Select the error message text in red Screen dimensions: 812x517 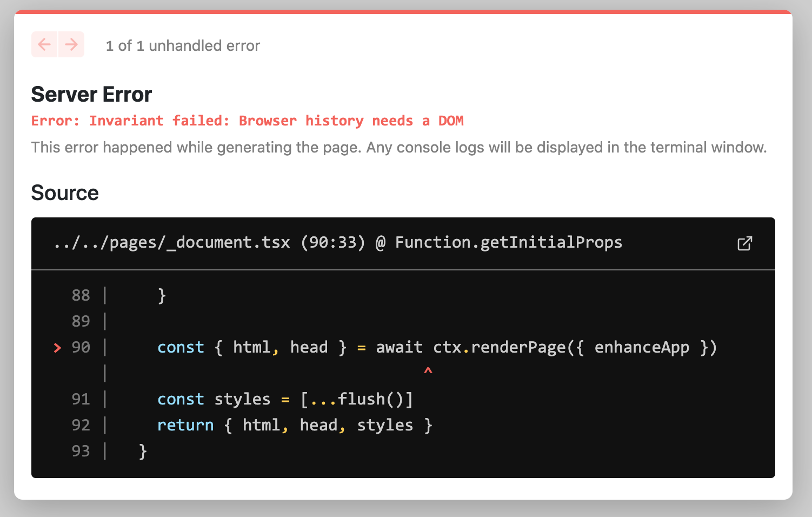tap(247, 121)
